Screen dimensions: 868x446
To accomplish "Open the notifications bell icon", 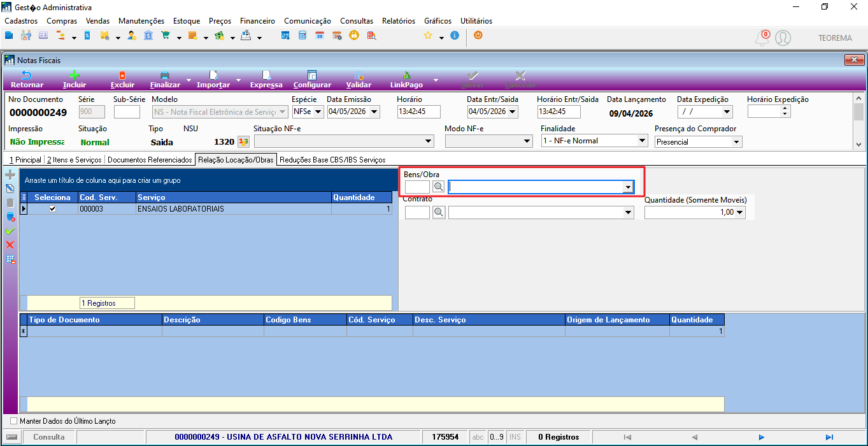I will click(x=762, y=38).
